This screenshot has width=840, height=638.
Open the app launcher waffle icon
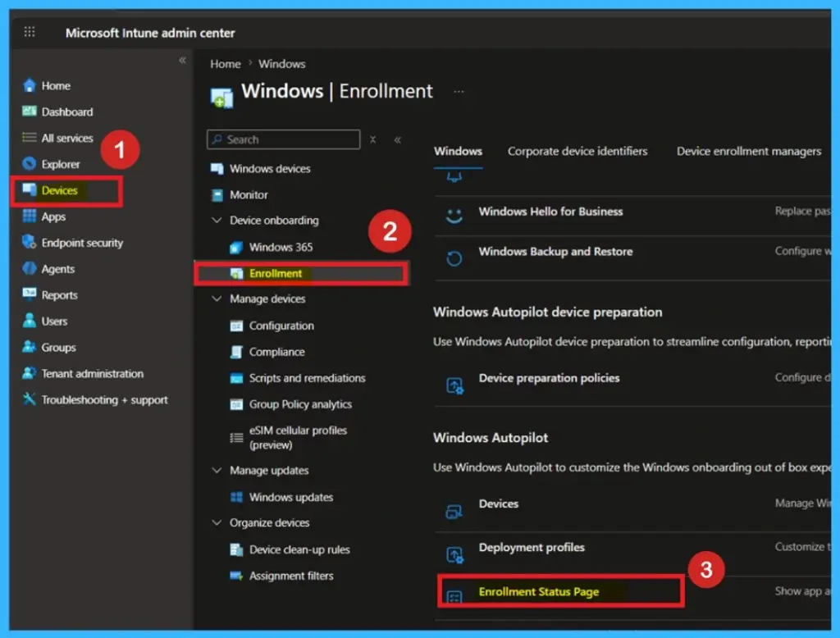(30, 32)
